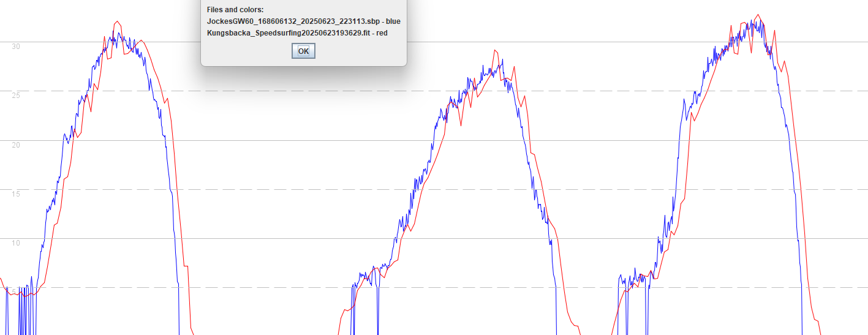868x335 pixels.
Task: Click the 25 label on the speed axis
Action: [x=16, y=95]
